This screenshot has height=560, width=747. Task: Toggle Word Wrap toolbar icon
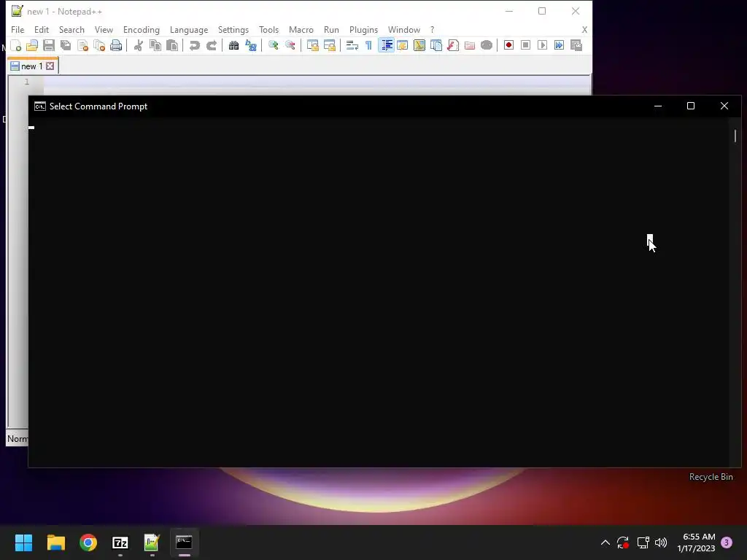click(x=352, y=45)
